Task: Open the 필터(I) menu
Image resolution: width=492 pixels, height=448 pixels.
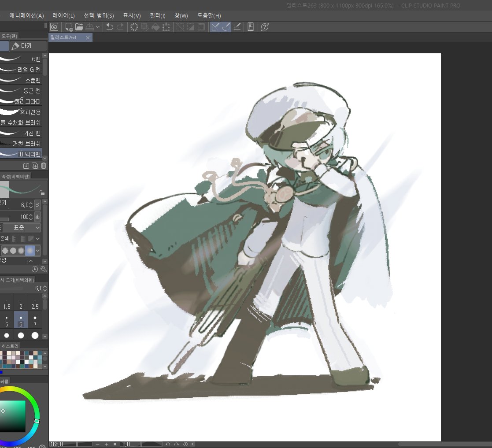Action: 158,15
